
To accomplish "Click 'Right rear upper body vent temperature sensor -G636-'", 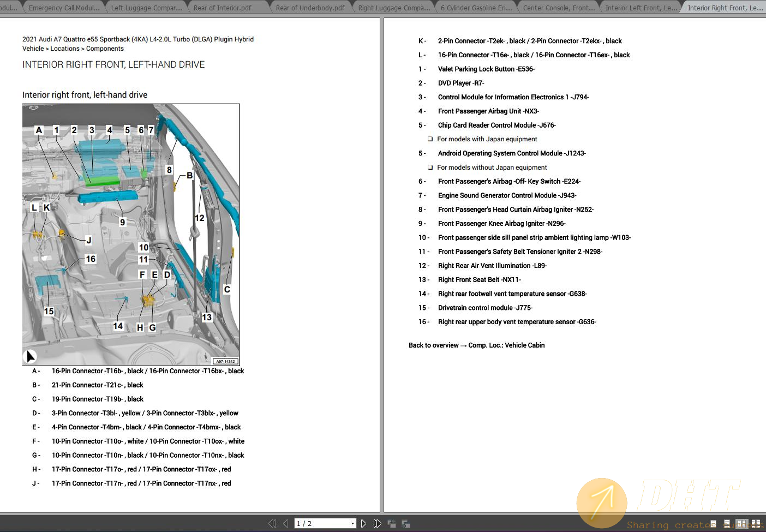I will coord(517,322).
